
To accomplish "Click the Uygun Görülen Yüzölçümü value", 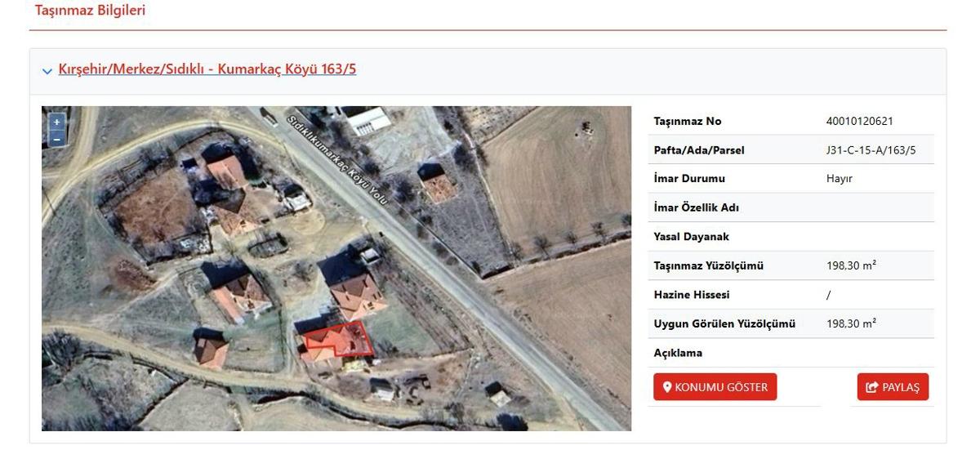I will [851, 323].
